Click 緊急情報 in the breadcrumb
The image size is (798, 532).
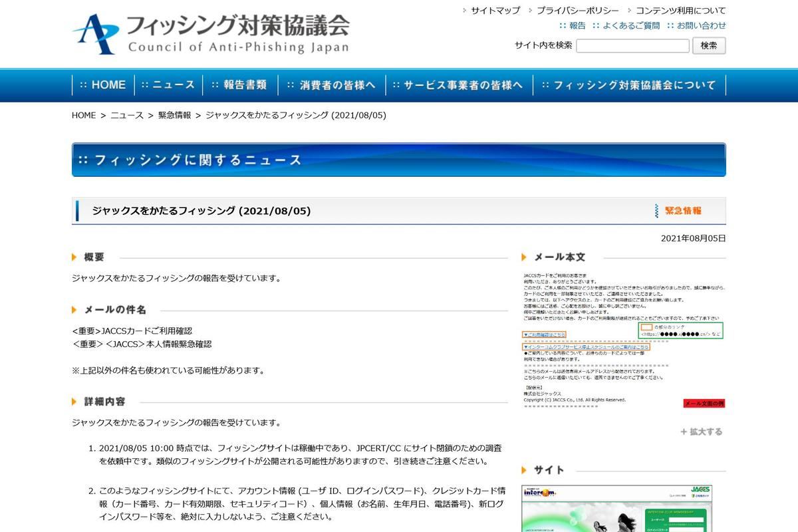click(x=174, y=115)
